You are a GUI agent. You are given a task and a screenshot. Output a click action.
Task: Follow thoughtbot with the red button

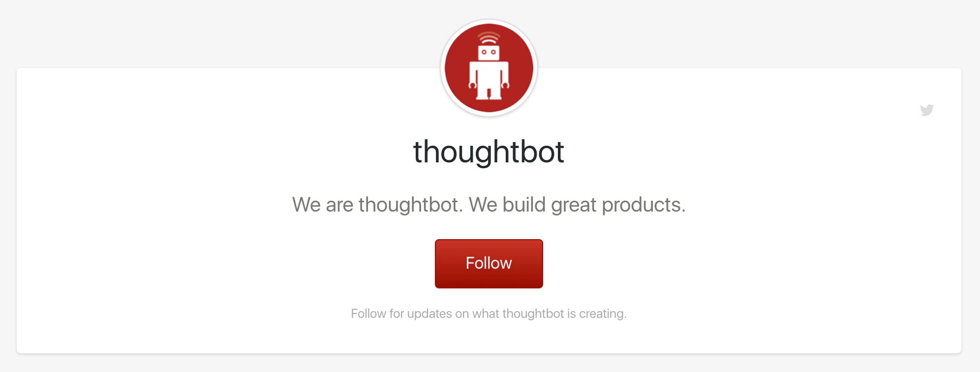click(489, 264)
